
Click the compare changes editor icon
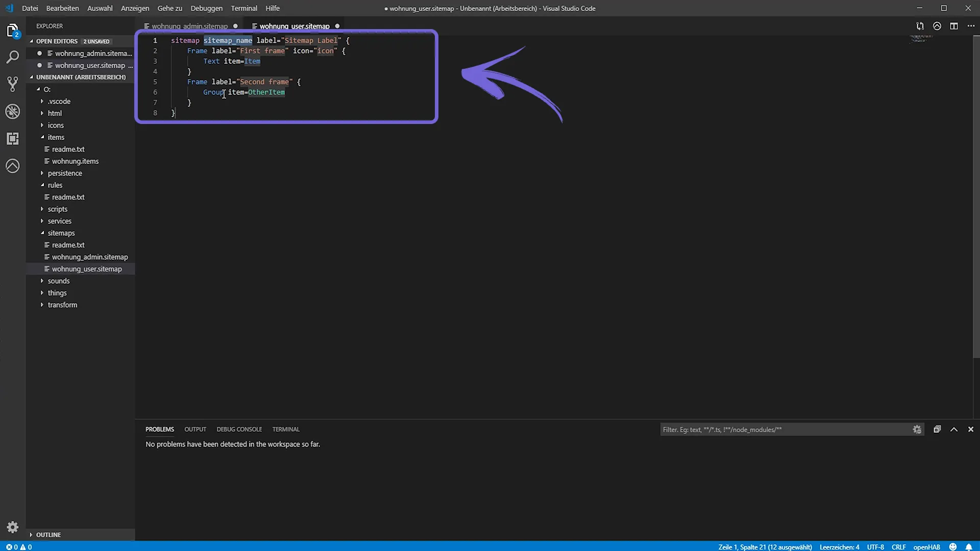(x=920, y=26)
